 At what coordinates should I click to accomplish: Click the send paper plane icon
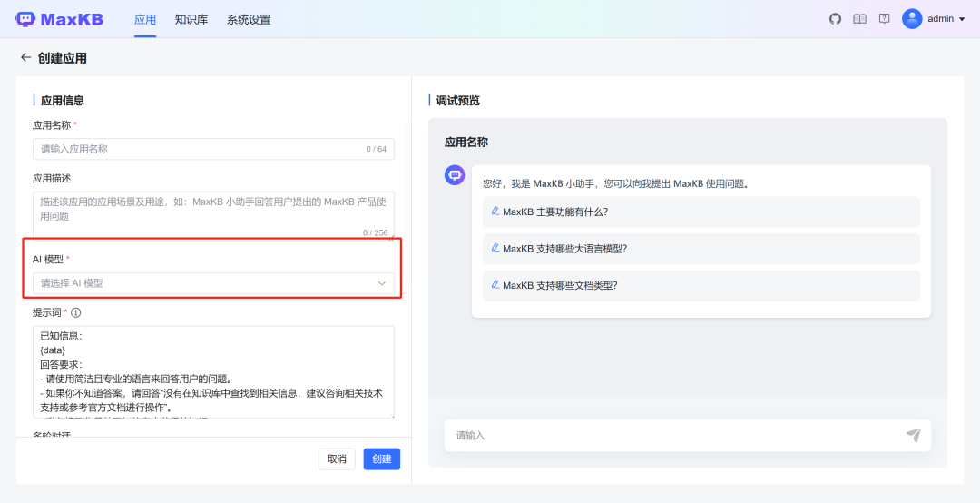point(913,436)
